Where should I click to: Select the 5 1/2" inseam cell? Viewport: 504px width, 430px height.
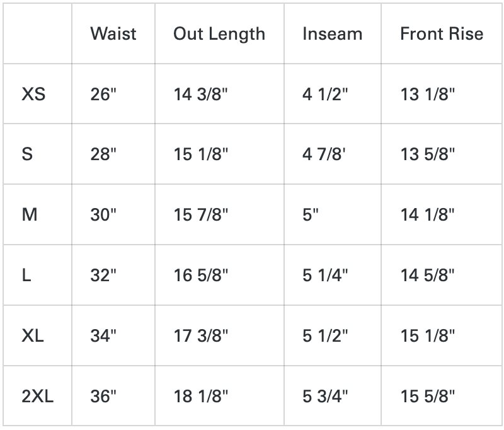click(x=325, y=336)
